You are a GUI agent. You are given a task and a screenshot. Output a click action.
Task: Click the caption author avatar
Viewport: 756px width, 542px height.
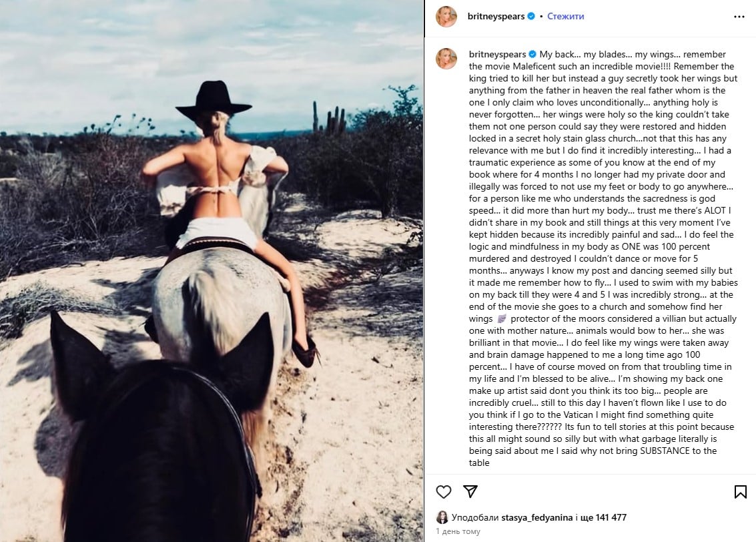(446, 58)
